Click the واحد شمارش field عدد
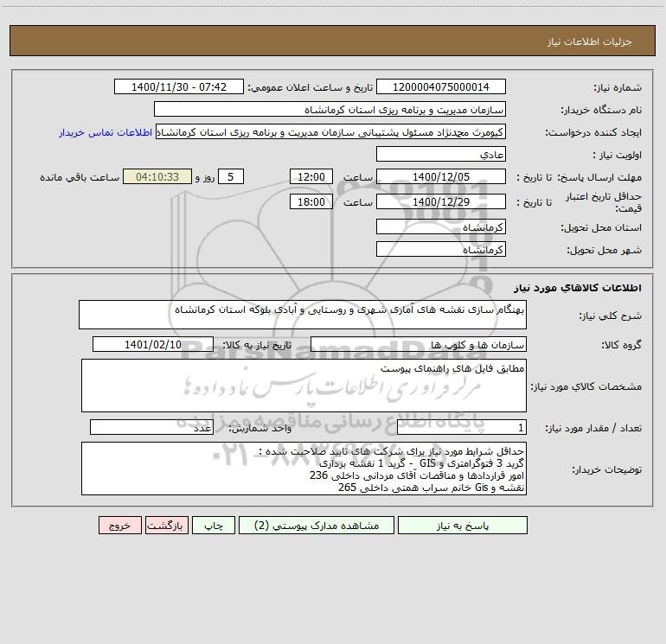The height and width of the screenshot is (644, 666). point(151,428)
